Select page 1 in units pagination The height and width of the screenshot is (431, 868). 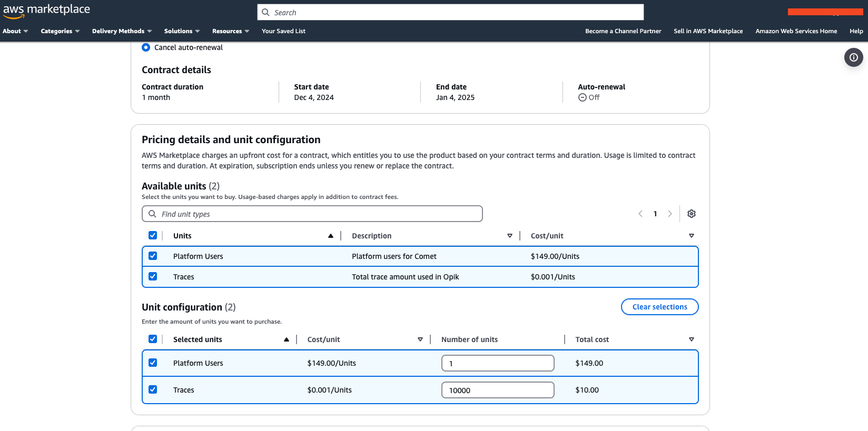coord(655,214)
